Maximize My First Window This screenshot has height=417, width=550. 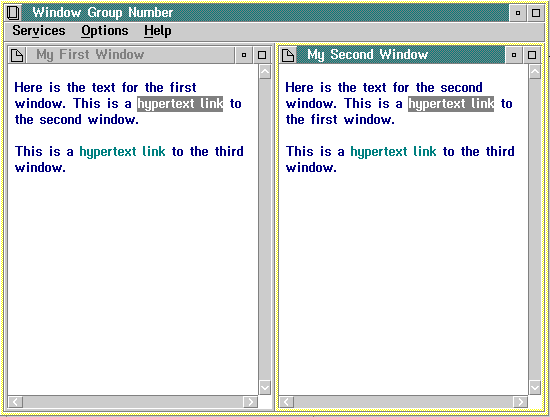262,55
